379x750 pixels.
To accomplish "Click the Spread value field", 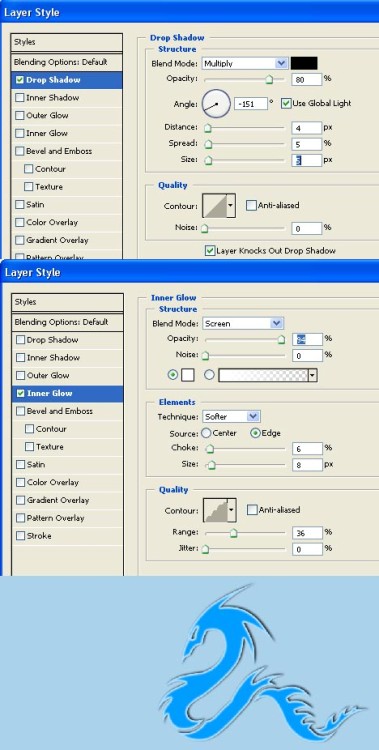I will [306, 144].
